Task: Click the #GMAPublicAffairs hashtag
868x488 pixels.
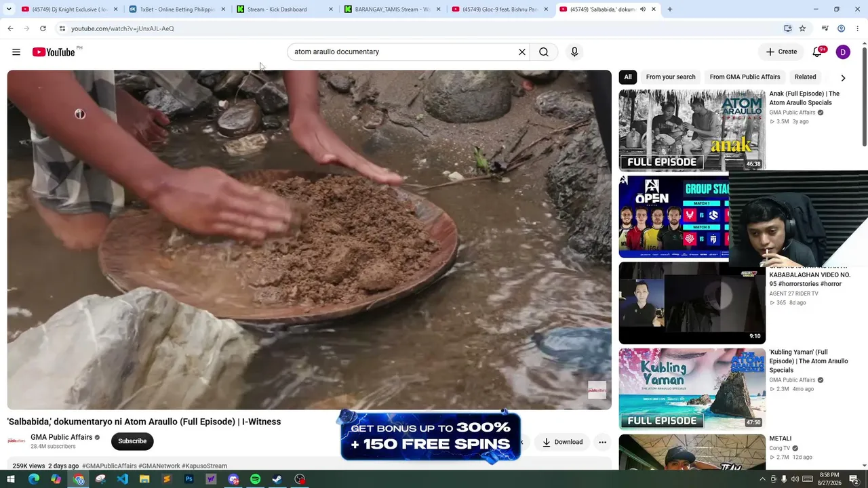Action: tap(109, 466)
